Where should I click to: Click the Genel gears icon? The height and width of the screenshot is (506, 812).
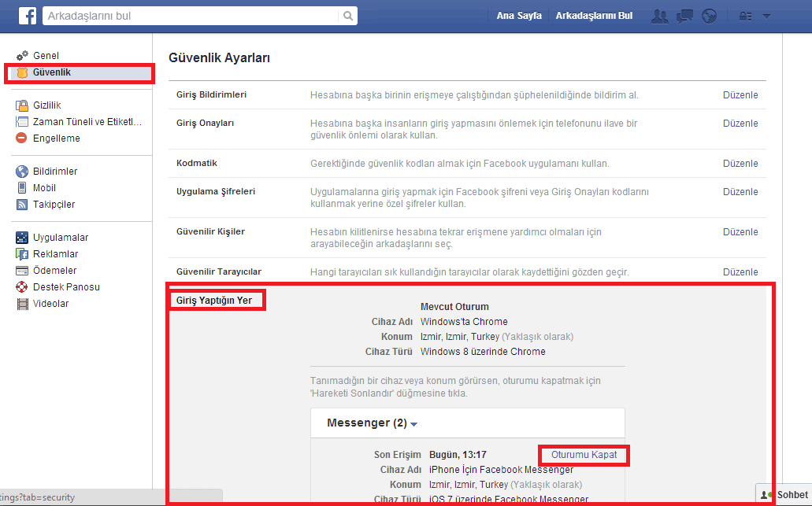point(22,55)
